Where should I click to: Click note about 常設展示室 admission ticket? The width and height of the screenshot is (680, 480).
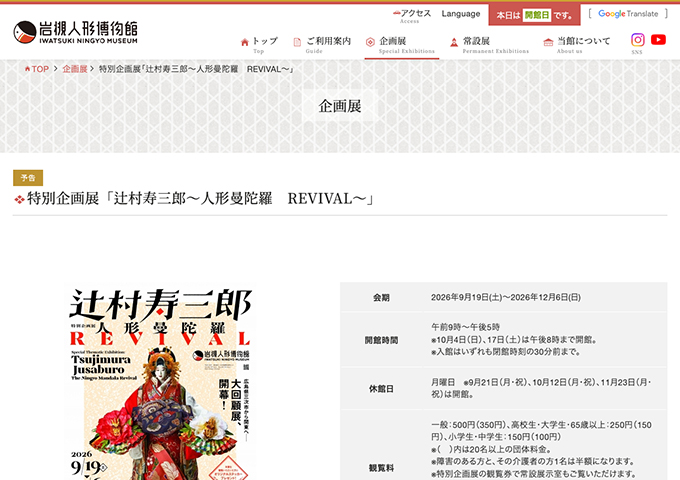(x=533, y=473)
